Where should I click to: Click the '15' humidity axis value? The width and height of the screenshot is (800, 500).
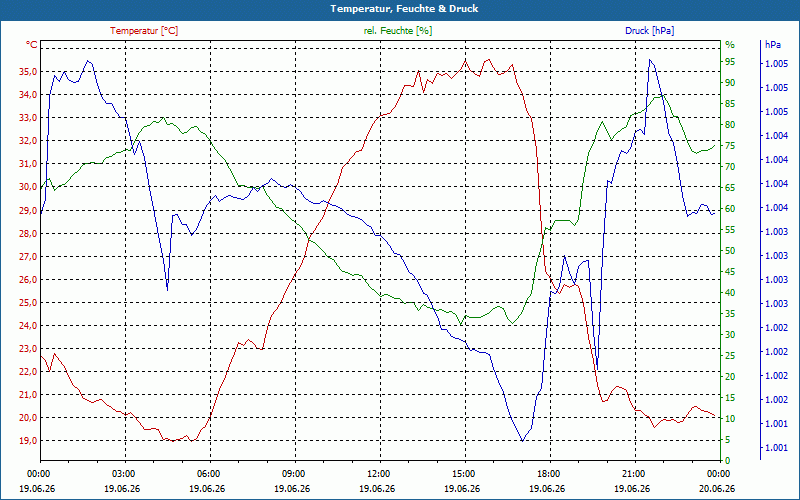tap(730, 398)
